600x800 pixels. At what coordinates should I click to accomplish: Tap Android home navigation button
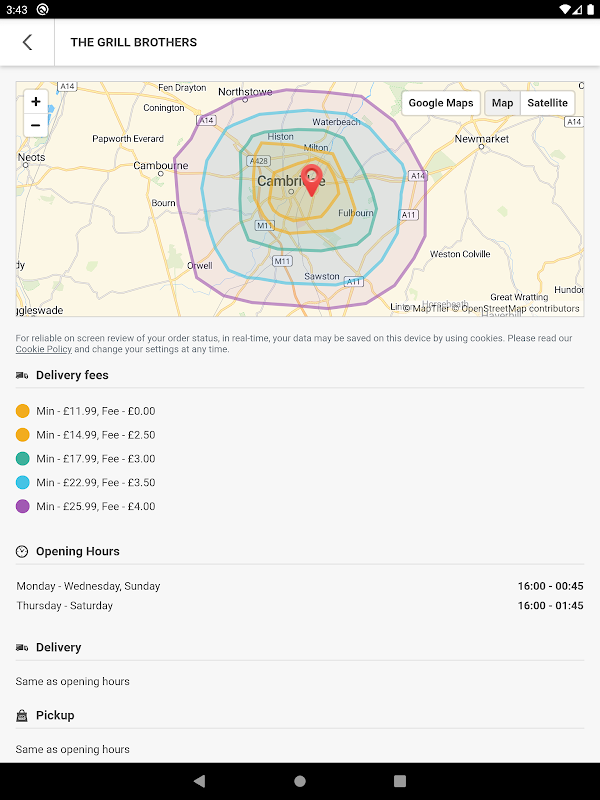(x=300, y=781)
